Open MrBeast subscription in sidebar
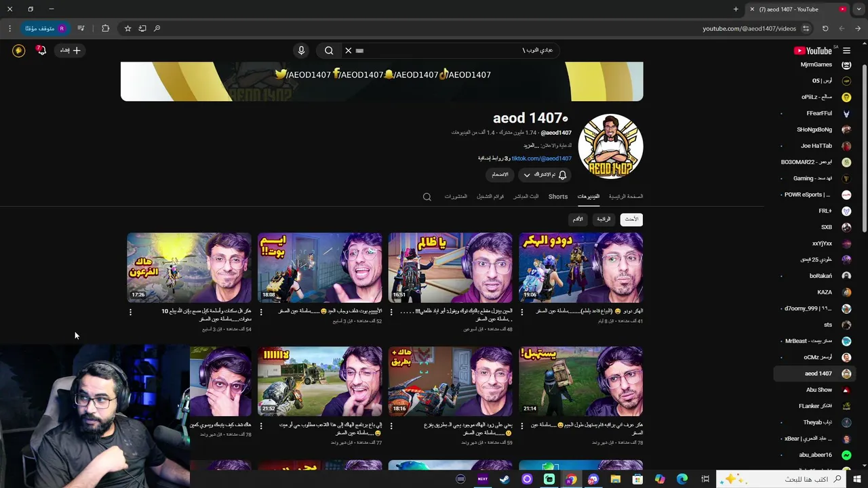This screenshot has height=488, width=868. tap(816, 341)
